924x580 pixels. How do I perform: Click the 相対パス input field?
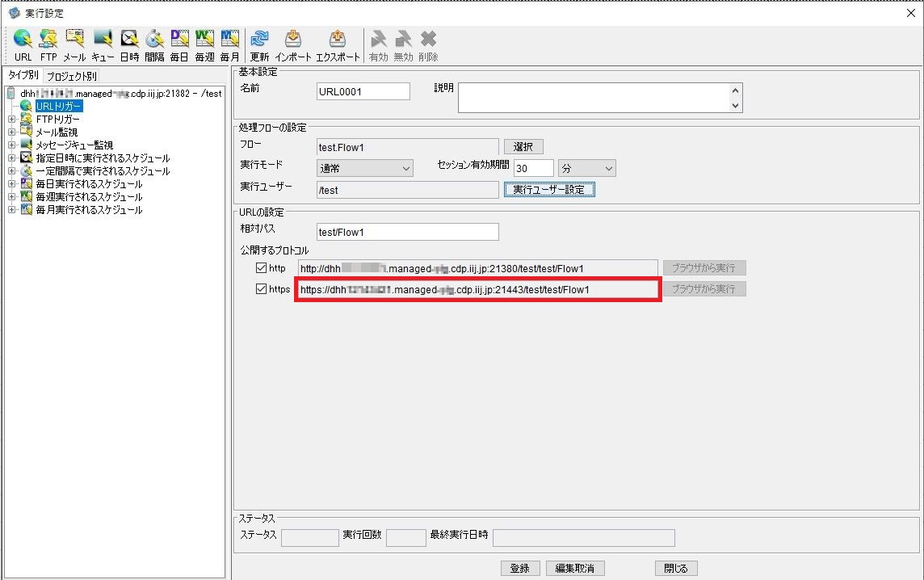[407, 232]
